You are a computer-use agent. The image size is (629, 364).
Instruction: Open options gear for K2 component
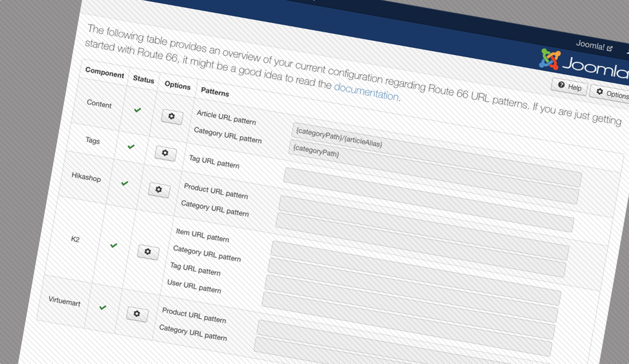click(x=148, y=251)
